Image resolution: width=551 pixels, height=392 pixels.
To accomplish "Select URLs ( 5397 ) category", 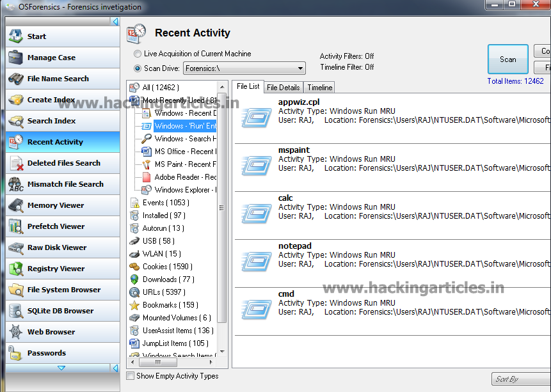I will (158, 292).
